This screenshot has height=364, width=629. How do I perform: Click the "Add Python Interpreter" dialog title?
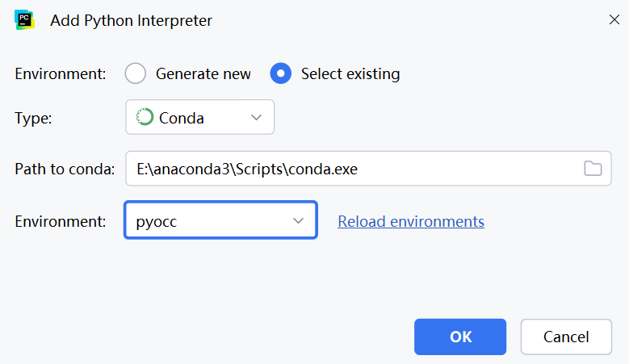tap(132, 21)
